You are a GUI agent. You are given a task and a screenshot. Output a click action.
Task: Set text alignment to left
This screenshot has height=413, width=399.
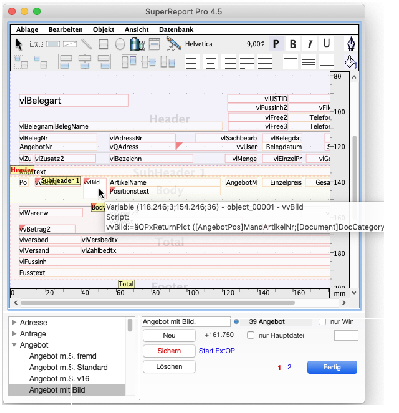(191, 62)
